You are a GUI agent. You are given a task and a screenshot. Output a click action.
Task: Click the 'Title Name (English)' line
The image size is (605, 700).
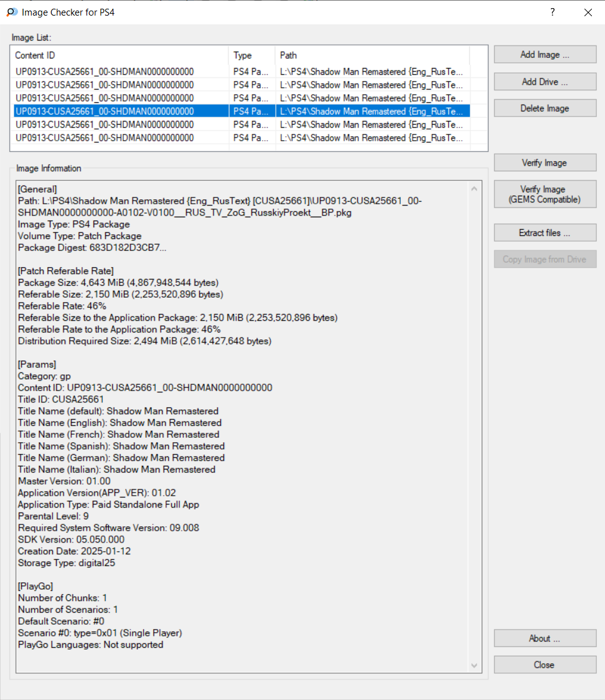point(120,423)
